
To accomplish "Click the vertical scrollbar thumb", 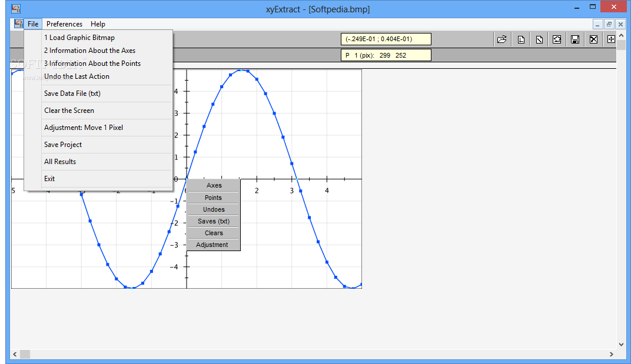I will tap(622, 45).
